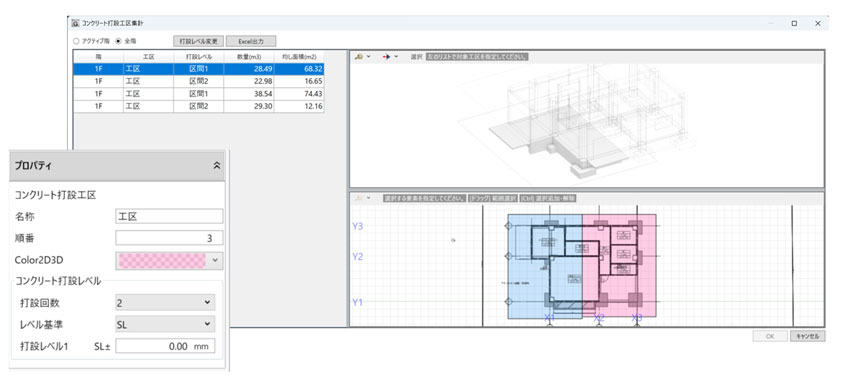The width and height of the screenshot is (850, 378).
Task: Click the zoom view icon in 3D toolbar
Action: coord(358,56)
